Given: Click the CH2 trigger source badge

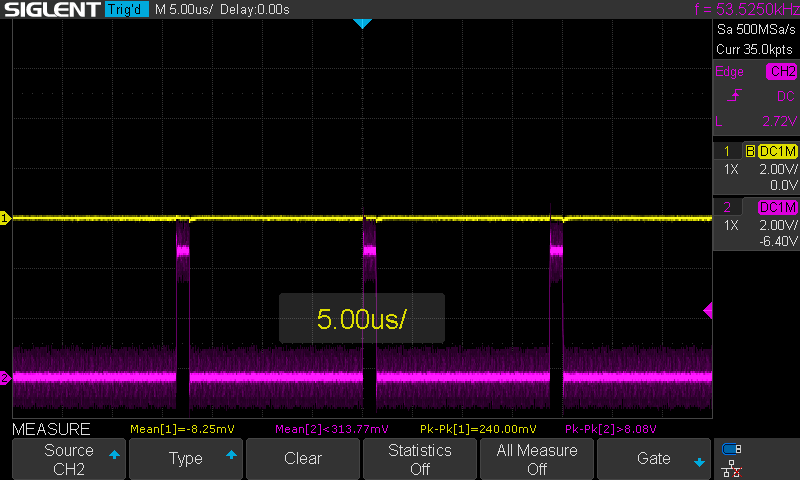Looking at the screenshot, I should click(781, 71).
